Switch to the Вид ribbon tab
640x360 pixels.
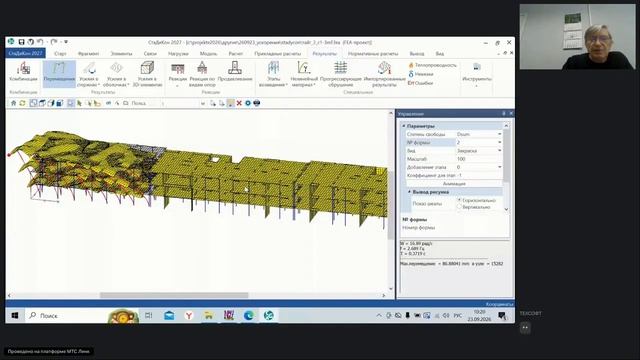coord(440,53)
